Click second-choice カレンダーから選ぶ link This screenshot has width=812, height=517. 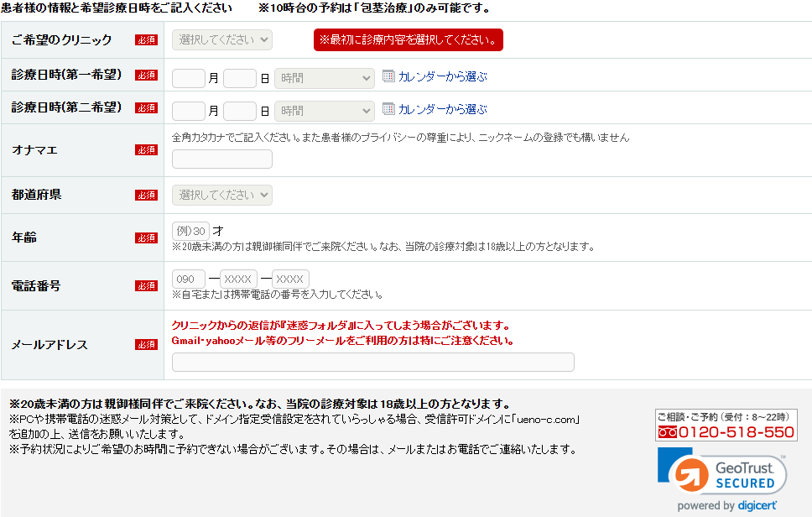click(x=442, y=109)
